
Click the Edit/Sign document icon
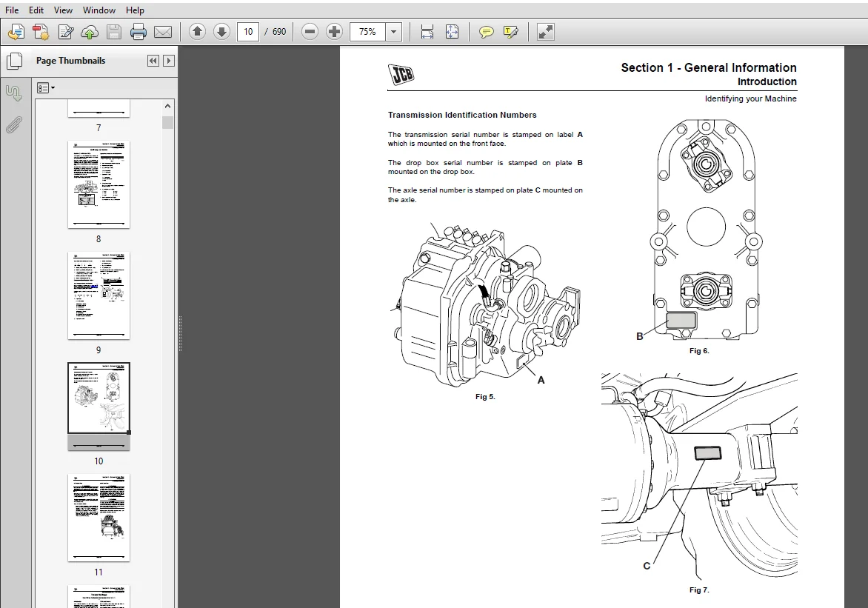65,32
